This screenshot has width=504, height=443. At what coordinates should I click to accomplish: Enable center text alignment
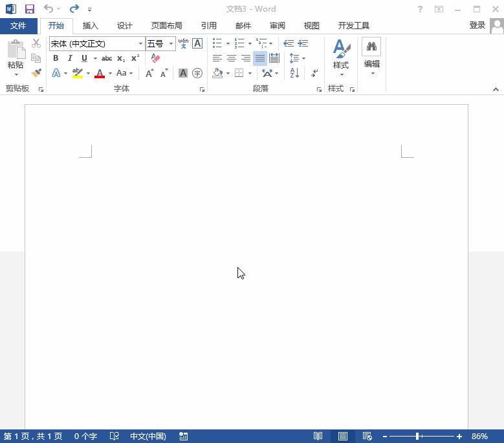click(x=232, y=58)
